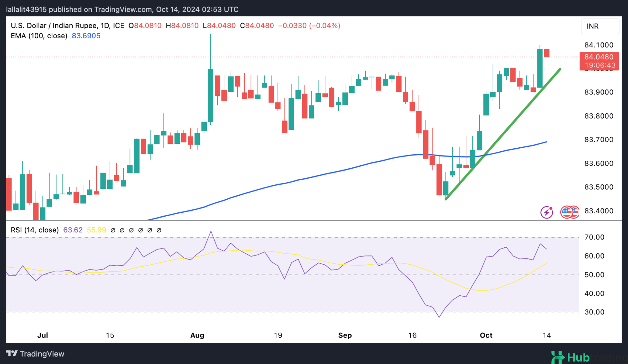Click the blue EMA value 83.6905

(x=86, y=36)
